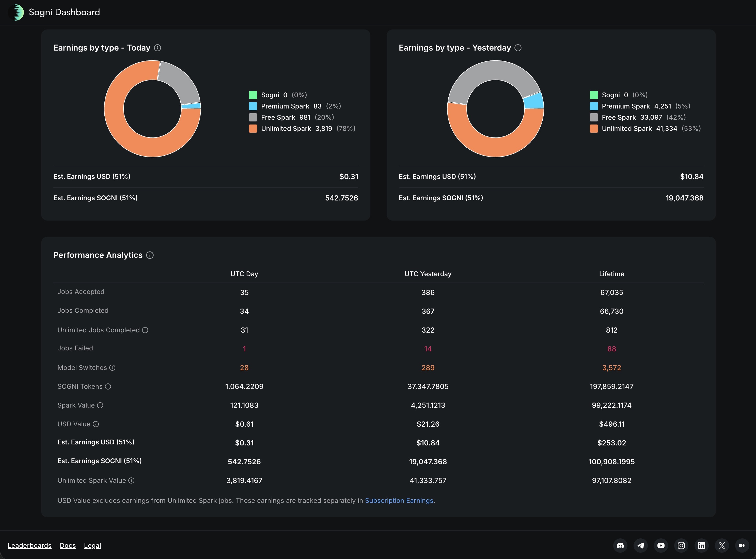Viewport: 756px width, 559px height.
Task: Click the UTC Yesterday column header
Action: pyautogui.click(x=428, y=274)
